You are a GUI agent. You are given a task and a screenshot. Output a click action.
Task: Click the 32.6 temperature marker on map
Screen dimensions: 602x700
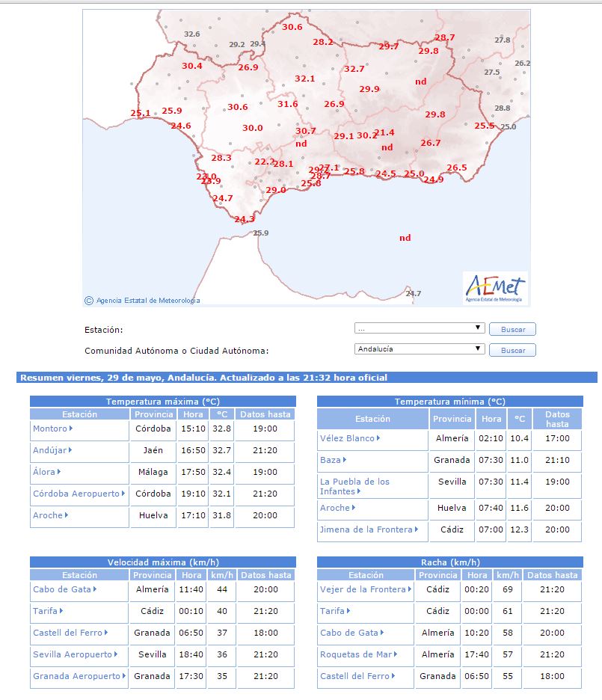(192, 34)
